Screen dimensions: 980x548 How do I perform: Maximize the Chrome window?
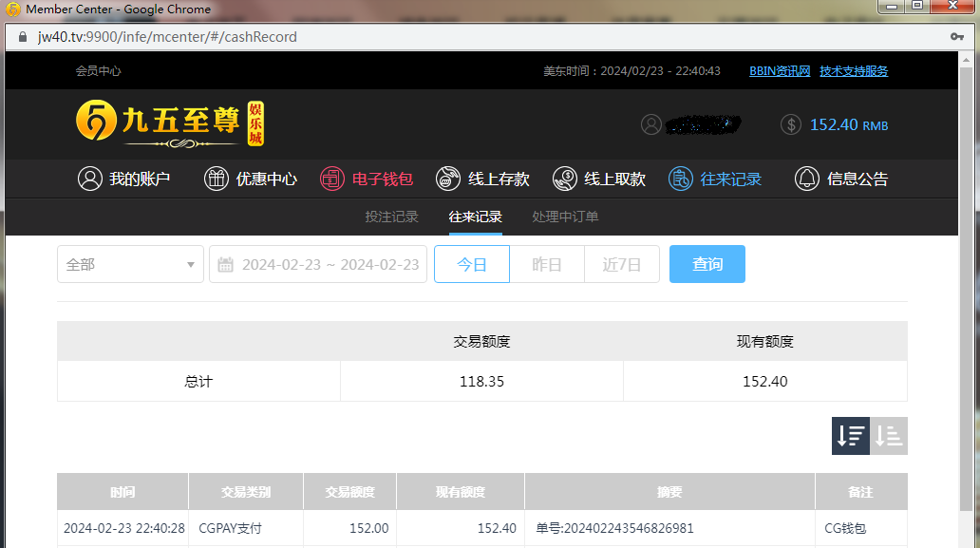(x=917, y=7)
